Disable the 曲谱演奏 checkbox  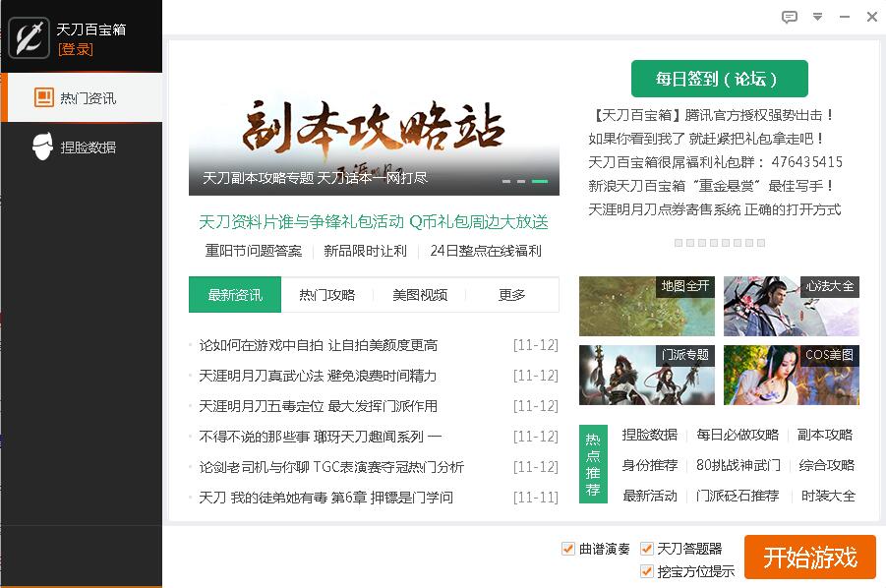pos(567,551)
